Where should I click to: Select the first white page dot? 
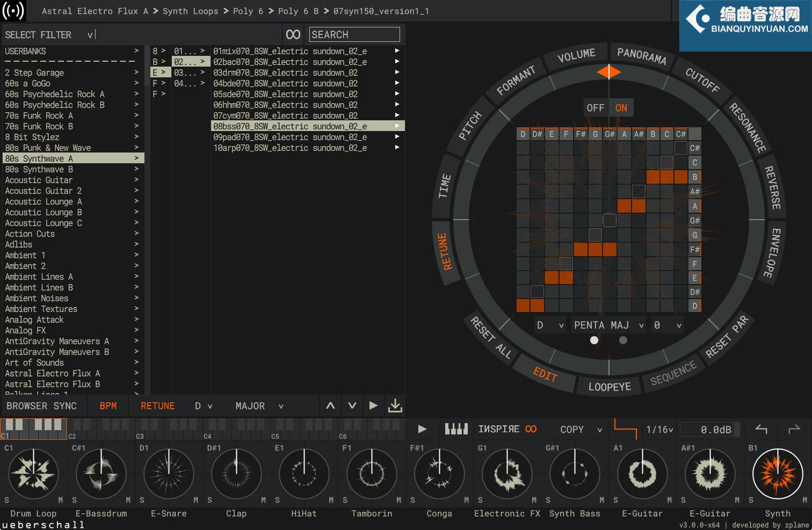pos(594,340)
